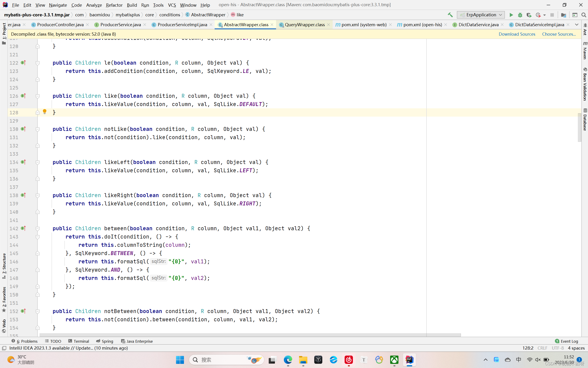Image resolution: width=588 pixels, height=368 pixels.
Task: Open the ErpApplication run configuration dropdown
Action: click(x=481, y=15)
